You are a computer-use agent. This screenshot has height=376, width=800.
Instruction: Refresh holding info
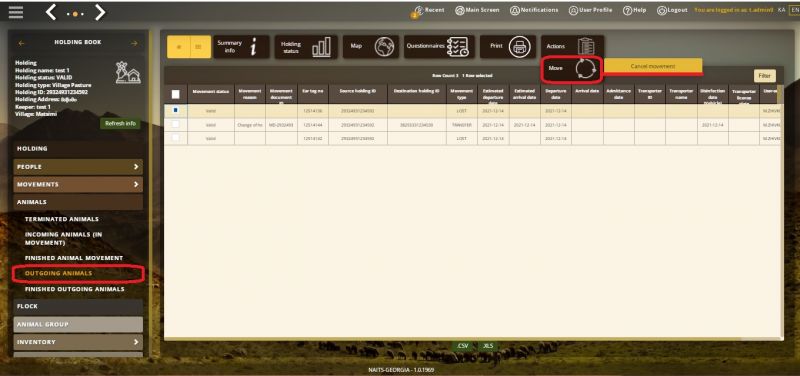click(x=120, y=123)
